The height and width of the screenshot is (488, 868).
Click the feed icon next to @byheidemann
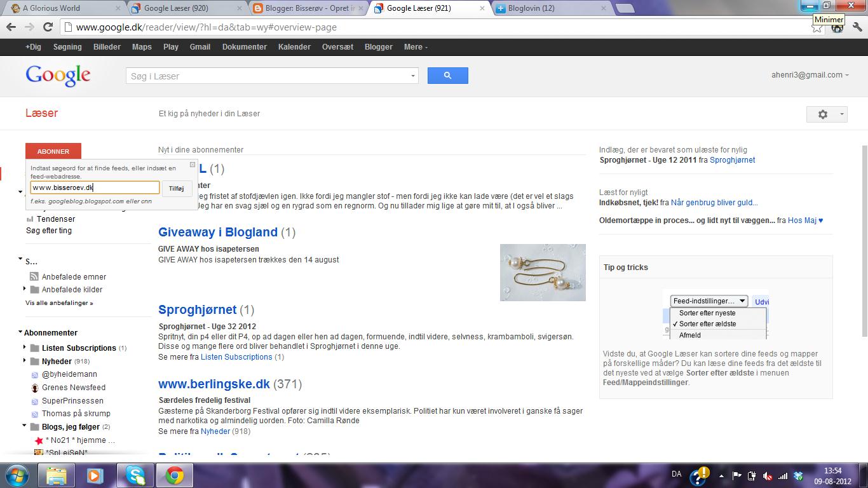click(x=36, y=375)
